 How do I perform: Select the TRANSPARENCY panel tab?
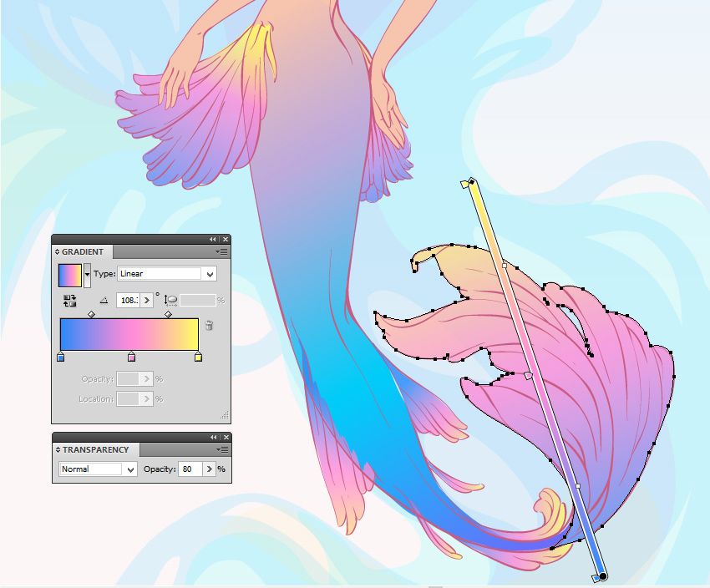[95, 449]
